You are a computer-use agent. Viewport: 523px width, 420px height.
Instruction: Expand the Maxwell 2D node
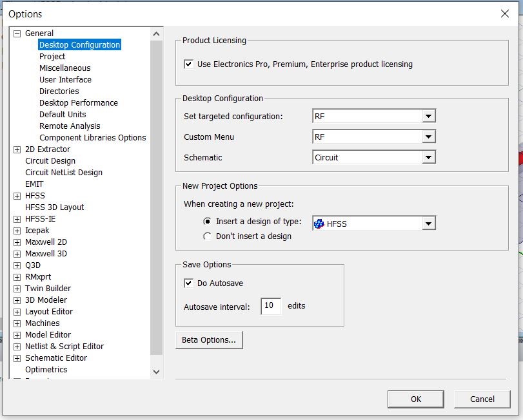17,242
